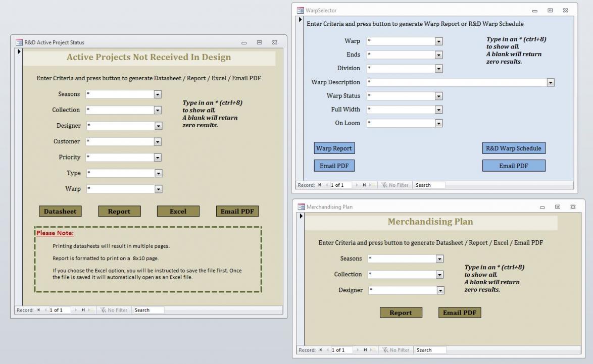Screen dimensions: 593x364
Task: Click the record selector arrow in R&D Active Project Status
Action: pos(19,51)
